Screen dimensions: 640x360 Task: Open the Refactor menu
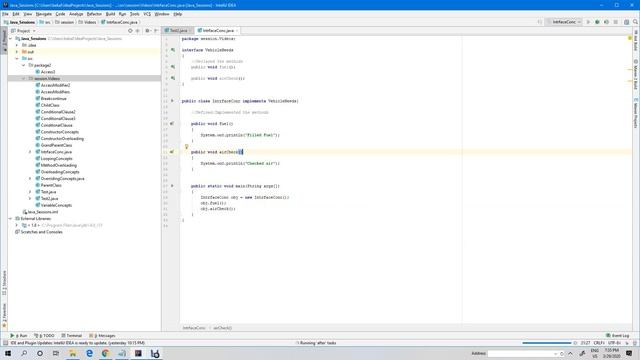(94, 14)
